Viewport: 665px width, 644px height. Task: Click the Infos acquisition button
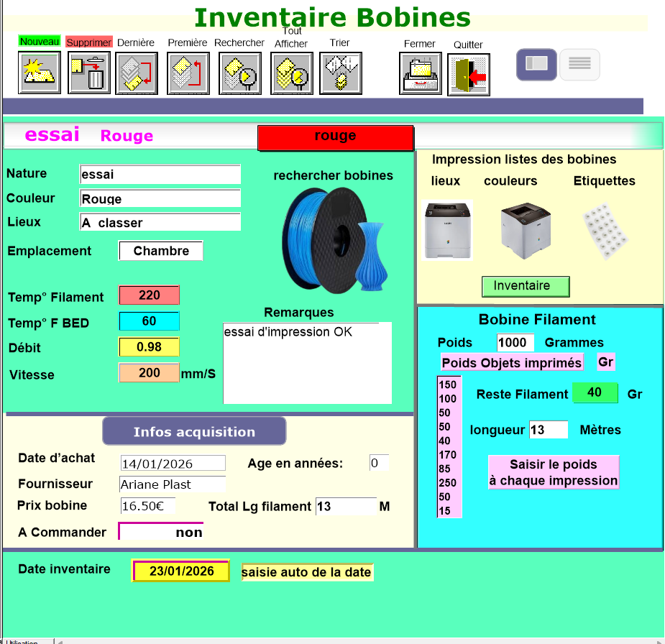194,431
